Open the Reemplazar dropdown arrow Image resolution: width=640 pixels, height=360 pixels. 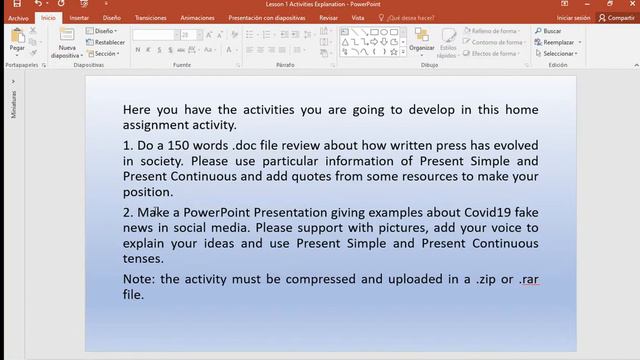coord(580,42)
